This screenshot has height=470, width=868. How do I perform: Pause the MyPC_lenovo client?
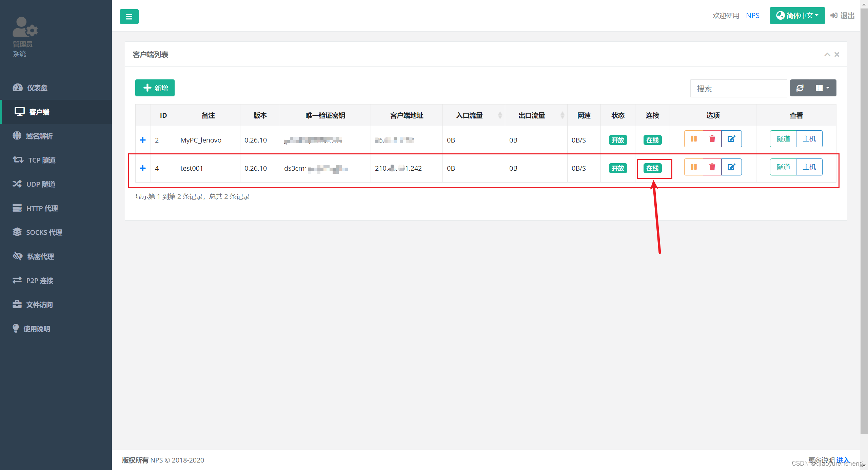tap(693, 139)
